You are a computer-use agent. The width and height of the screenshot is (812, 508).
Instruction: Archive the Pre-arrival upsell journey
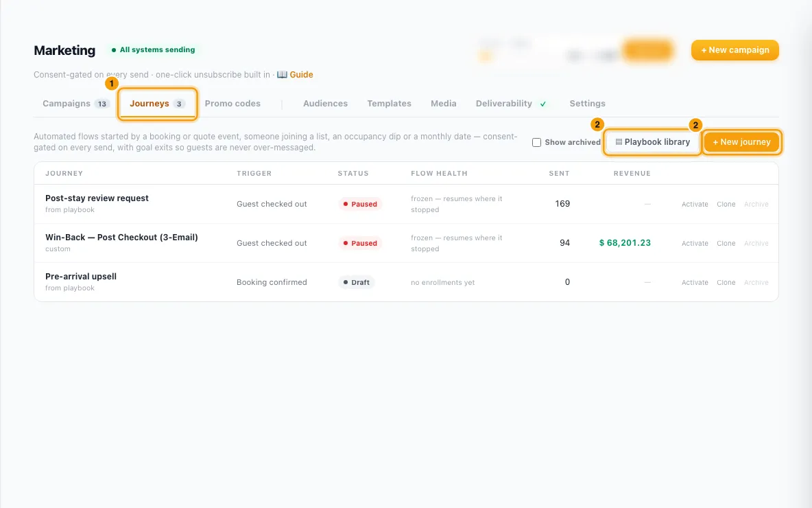click(756, 283)
